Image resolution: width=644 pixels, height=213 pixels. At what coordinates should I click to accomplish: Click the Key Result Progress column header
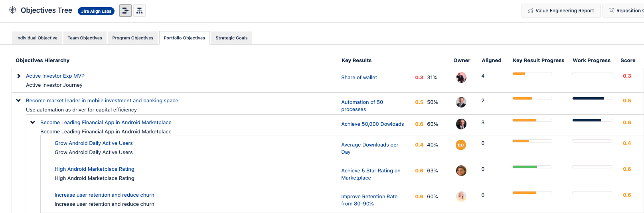(x=538, y=60)
